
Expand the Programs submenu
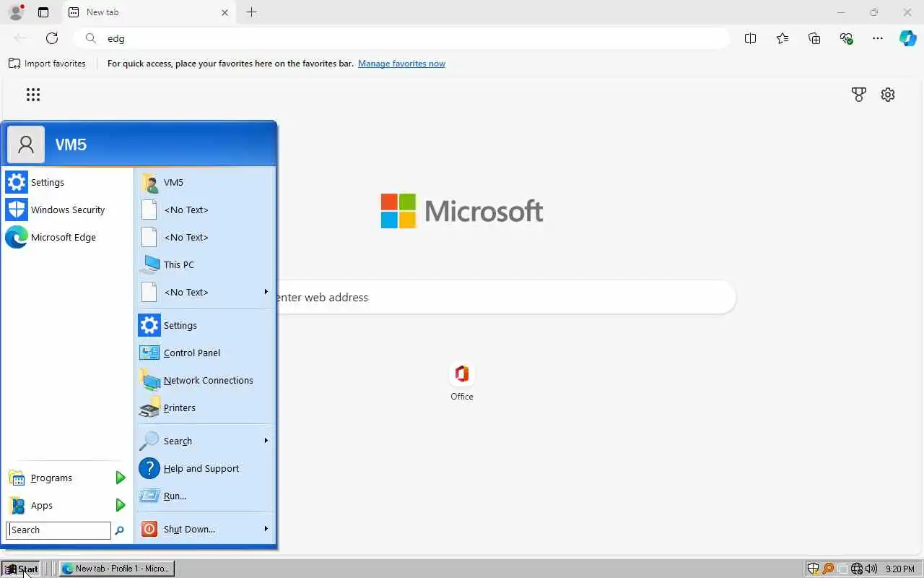pyautogui.click(x=68, y=478)
